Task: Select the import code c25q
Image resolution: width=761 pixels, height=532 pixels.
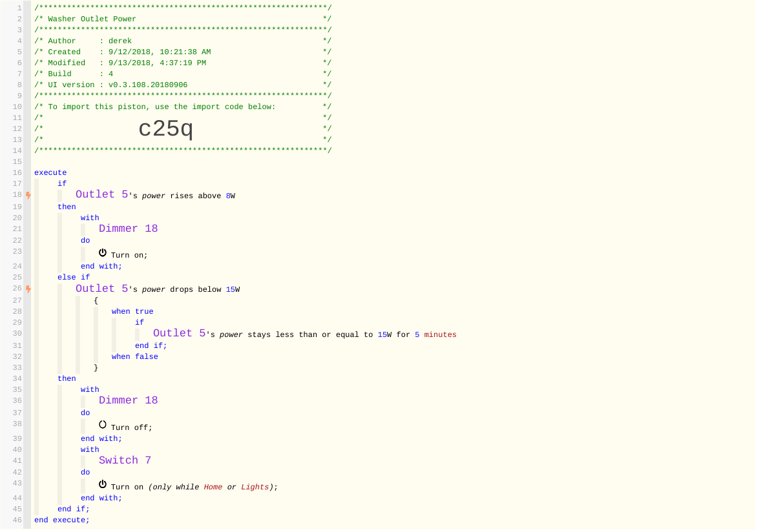Action: tap(166, 129)
